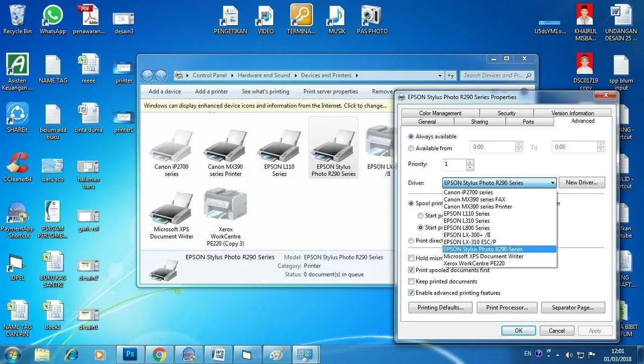Open the IDPEL desktop icon
This screenshot has width=644, height=364.
(x=18, y=267)
